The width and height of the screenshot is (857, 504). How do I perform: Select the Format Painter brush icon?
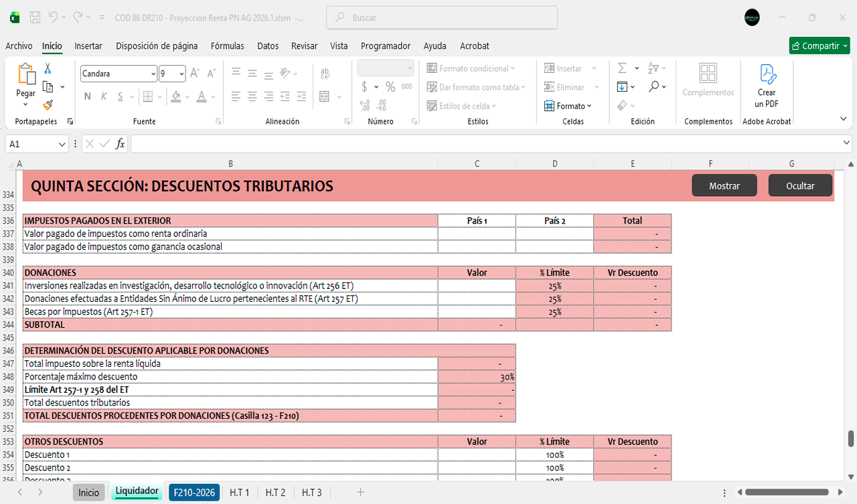(48, 105)
